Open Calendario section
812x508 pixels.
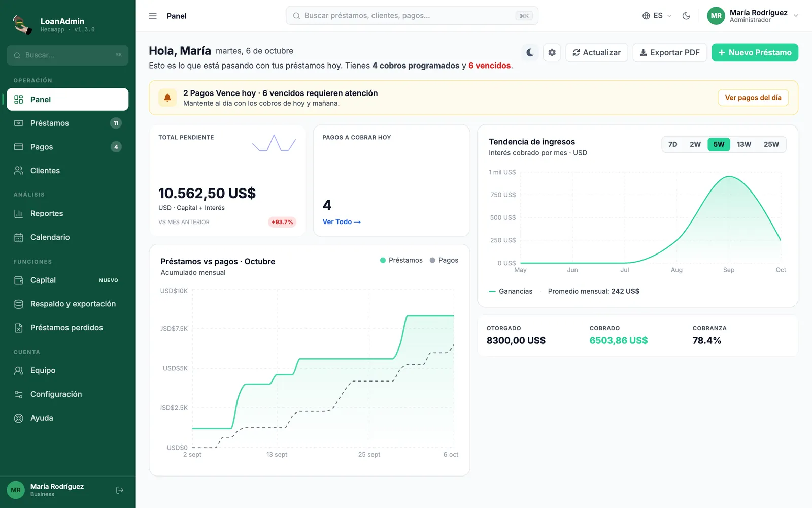67,237
